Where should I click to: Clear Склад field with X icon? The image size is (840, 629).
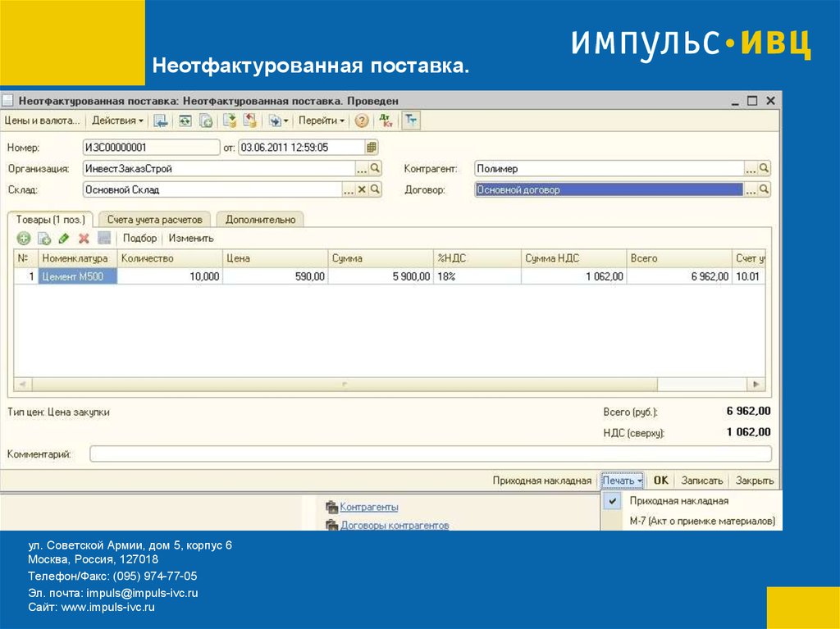[x=361, y=189]
